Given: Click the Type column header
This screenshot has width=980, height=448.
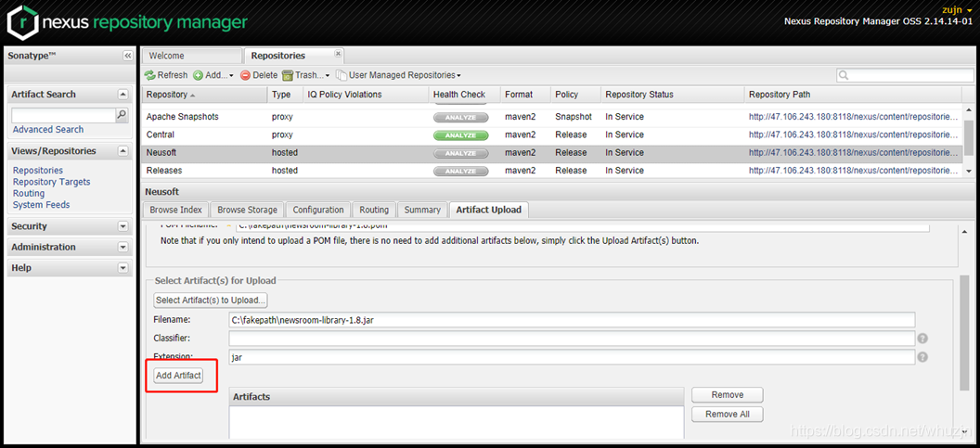Looking at the screenshot, I should point(285,95).
